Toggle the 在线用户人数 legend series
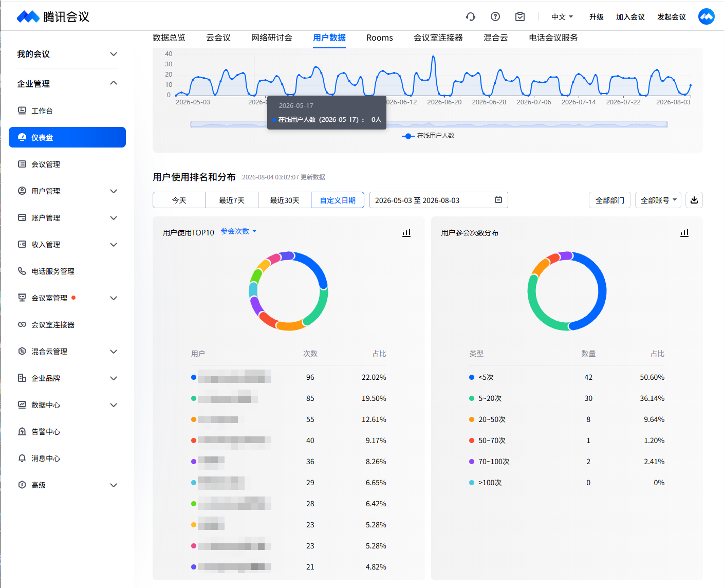Viewport: 724px width, 588px height. [428, 136]
